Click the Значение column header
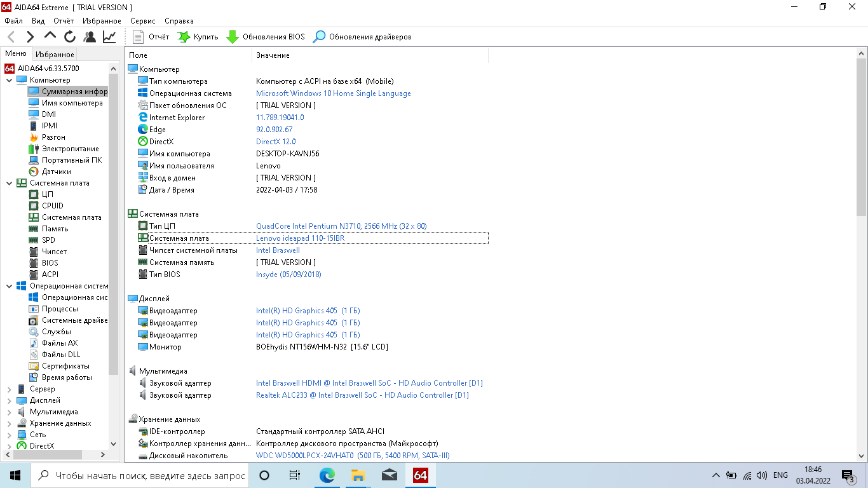 pyautogui.click(x=370, y=55)
